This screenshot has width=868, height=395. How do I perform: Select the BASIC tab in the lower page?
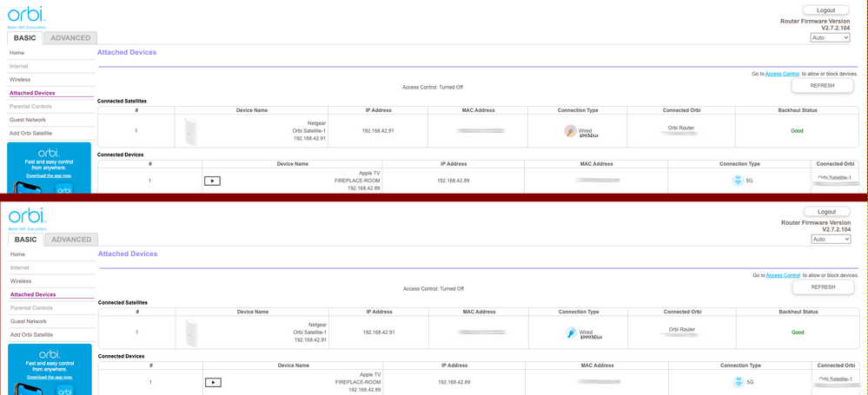25,240
